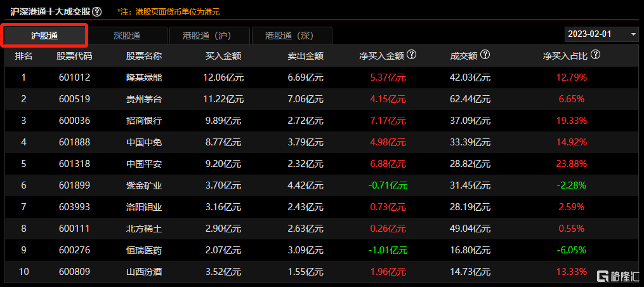Click 中国平安 buy amount 9.20亿元

223,164
